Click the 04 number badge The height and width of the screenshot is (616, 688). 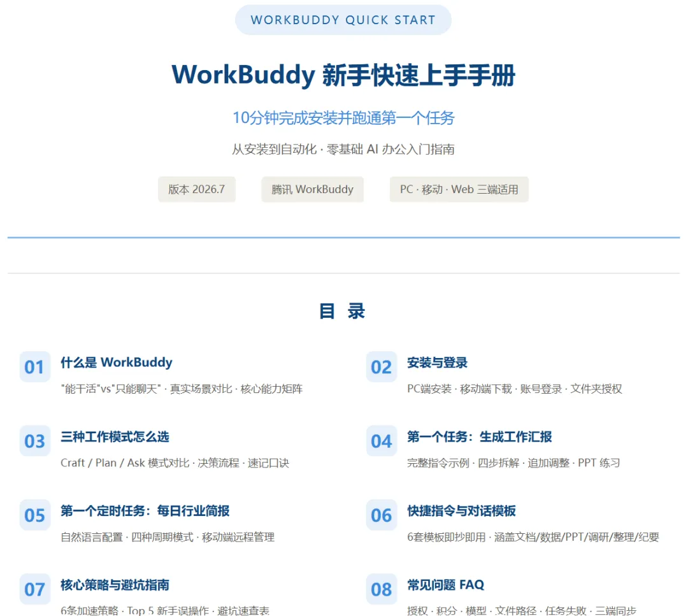coord(382,441)
